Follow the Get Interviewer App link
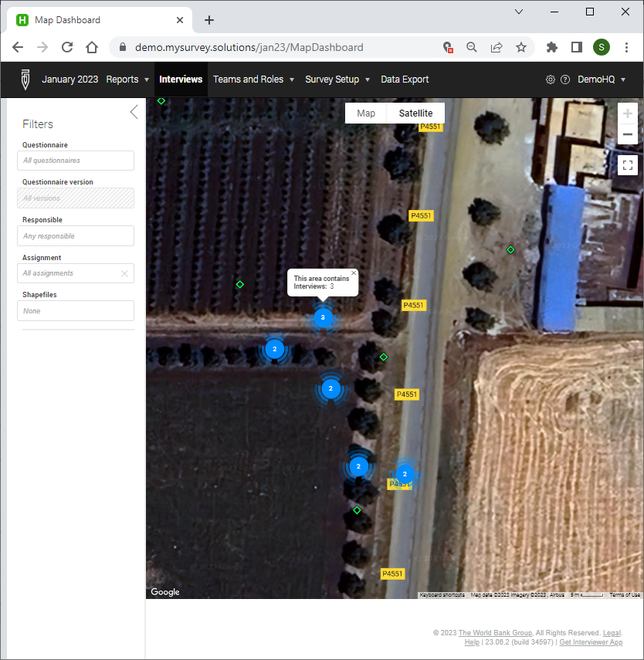This screenshot has height=660, width=644. click(x=591, y=641)
